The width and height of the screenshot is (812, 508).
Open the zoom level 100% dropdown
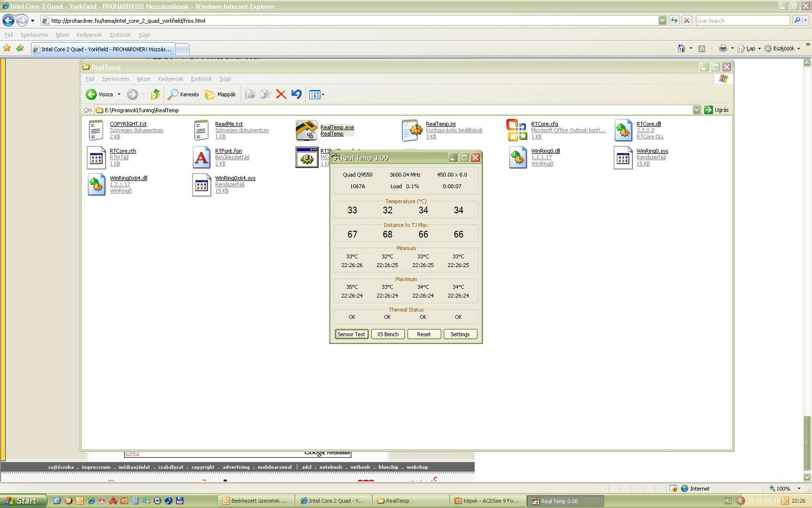[799, 489]
